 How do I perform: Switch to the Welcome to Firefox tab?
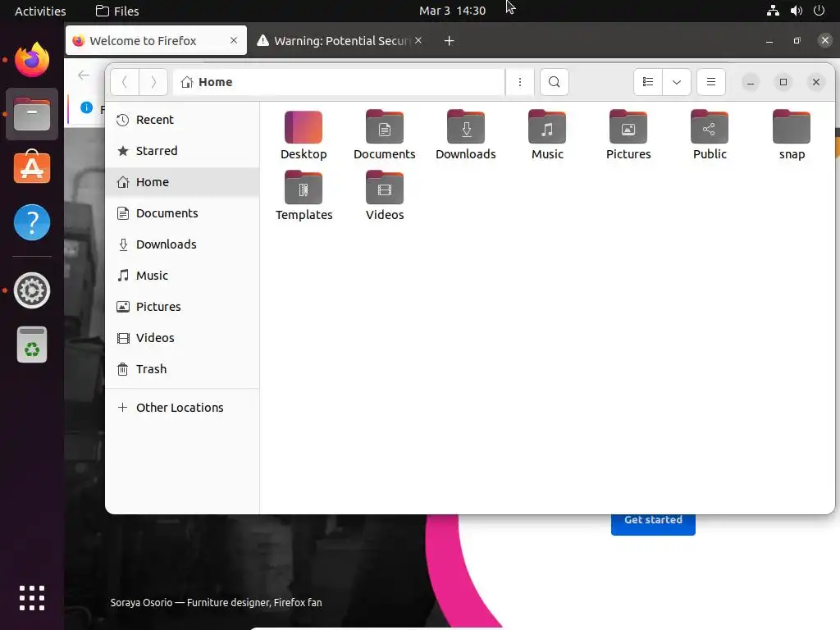pos(156,41)
